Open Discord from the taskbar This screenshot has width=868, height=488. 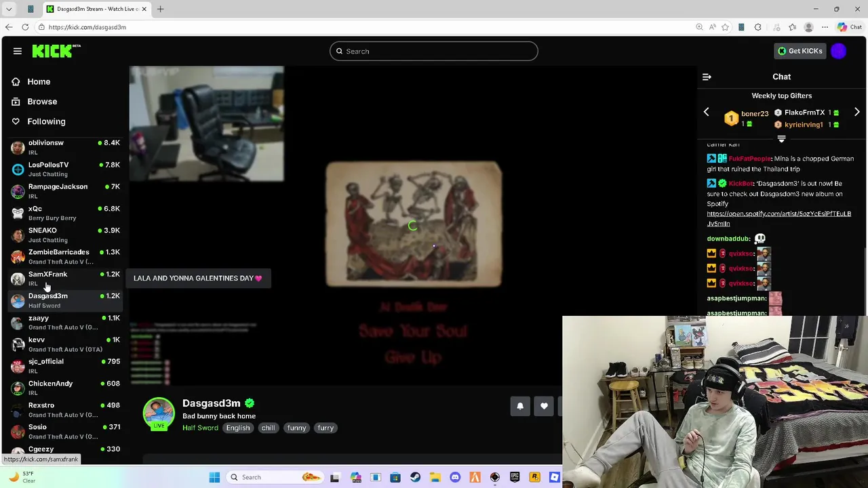455,477
